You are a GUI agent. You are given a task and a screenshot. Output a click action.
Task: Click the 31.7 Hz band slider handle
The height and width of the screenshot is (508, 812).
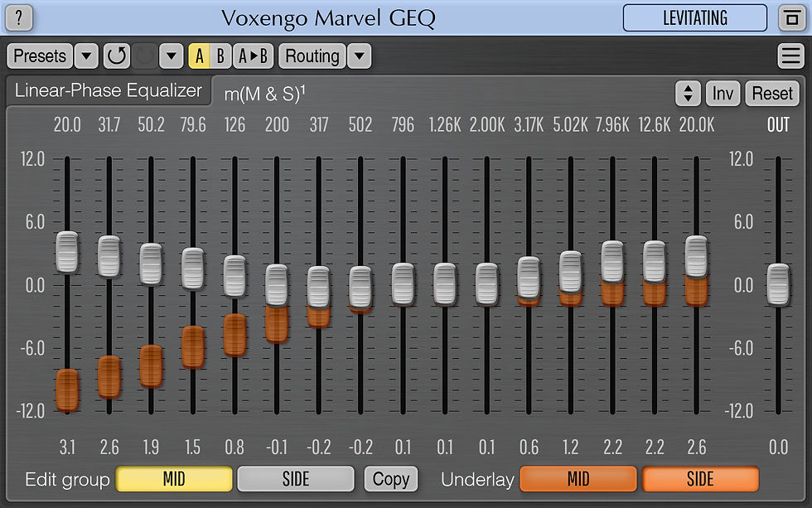tap(109, 256)
